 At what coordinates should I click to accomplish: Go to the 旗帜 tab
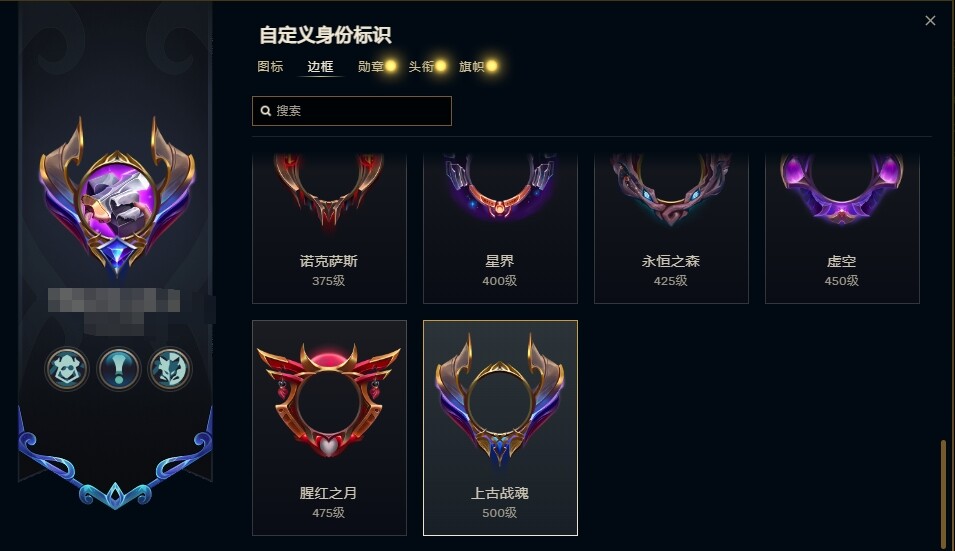pos(471,66)
